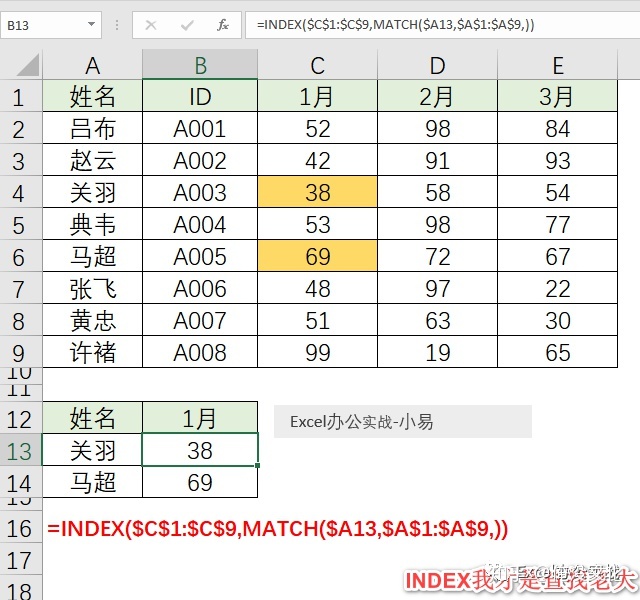This screenshot has width=640, height=600.
Task: Select result cell 69 in row 14
Action: (x=200, y=482)
